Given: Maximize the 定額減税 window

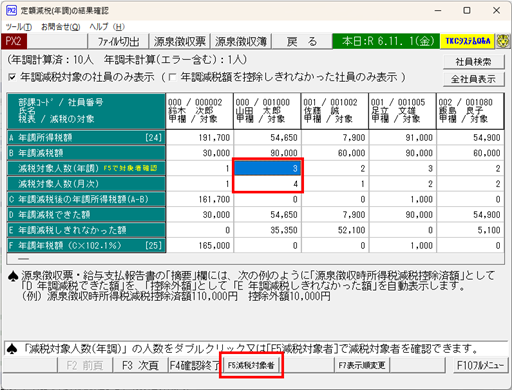Looking at the screenshot, I should point(467,10).
